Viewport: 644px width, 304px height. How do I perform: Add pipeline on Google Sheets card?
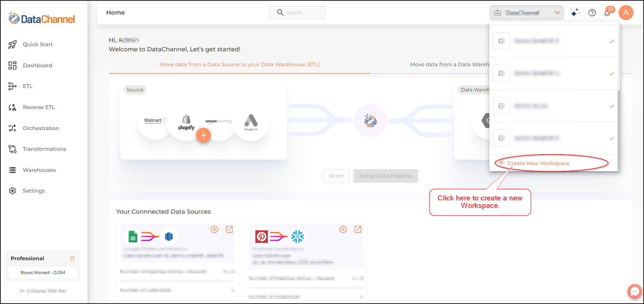click(x=214, y=229)
